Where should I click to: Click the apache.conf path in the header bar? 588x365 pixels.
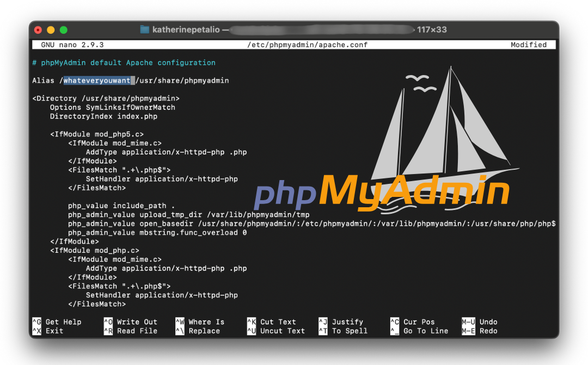click(308, 45)
